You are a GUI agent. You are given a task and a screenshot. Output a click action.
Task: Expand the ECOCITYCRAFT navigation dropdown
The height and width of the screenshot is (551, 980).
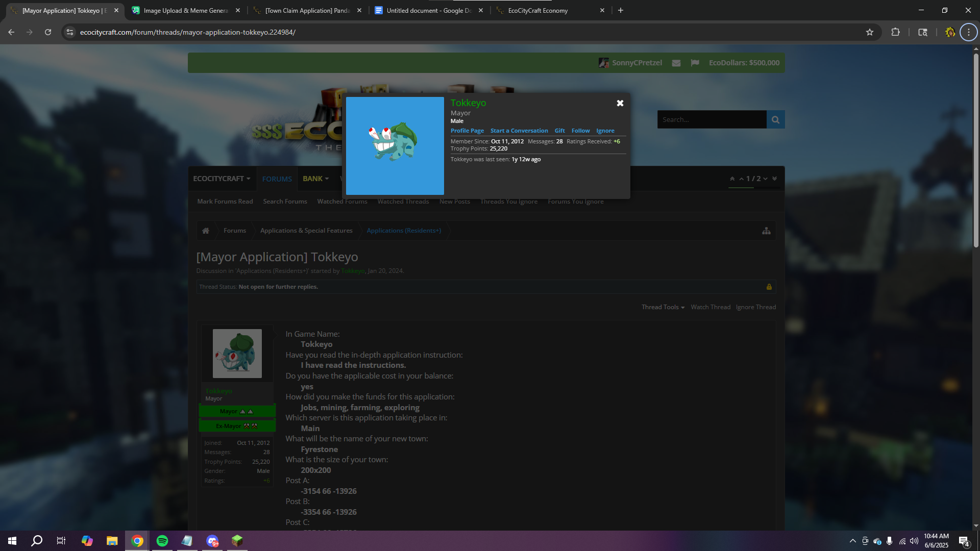coord(222,179)
